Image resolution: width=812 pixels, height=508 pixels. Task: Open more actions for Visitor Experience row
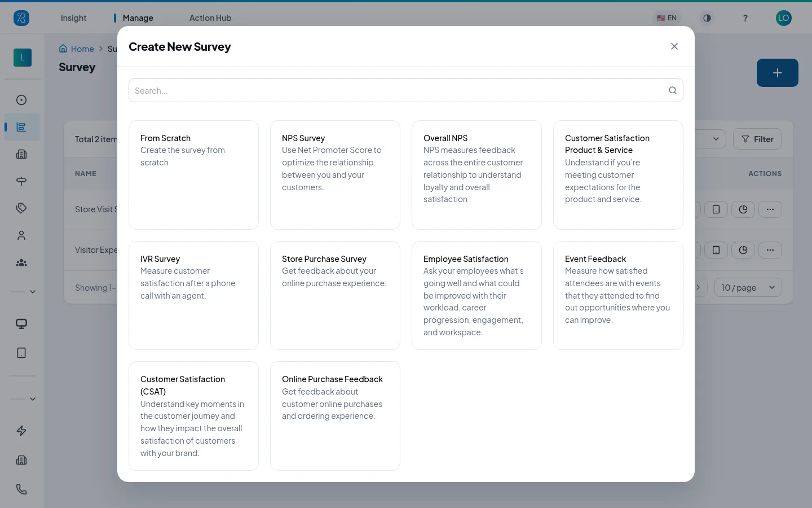[770, 250]
